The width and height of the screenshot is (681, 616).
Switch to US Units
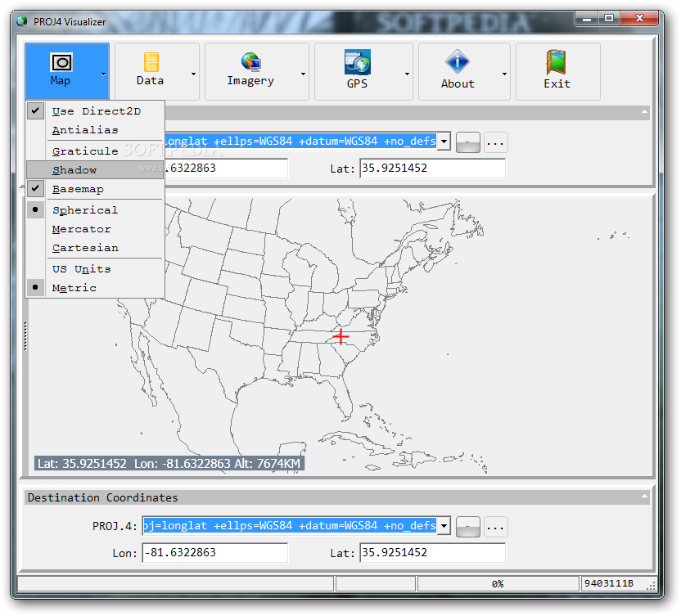click(95, 269)
